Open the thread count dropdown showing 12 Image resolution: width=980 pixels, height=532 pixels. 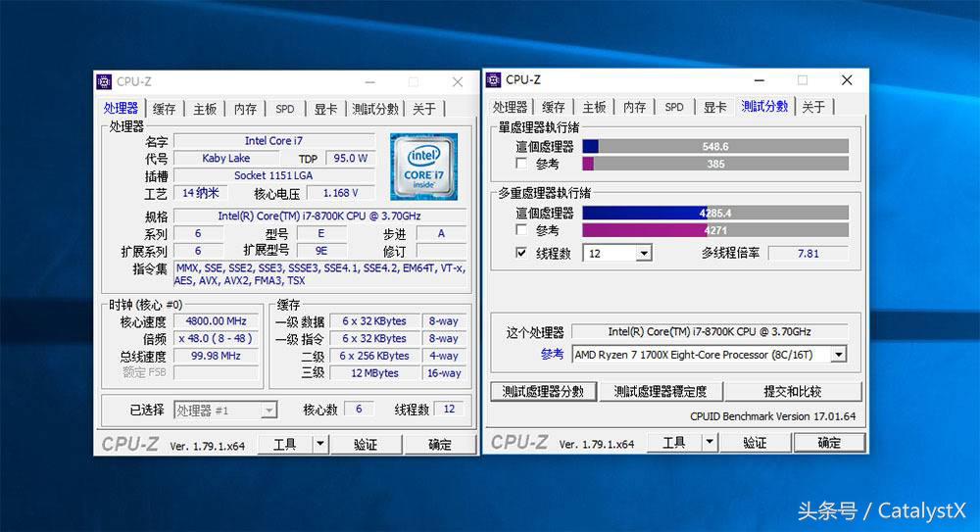[643, 253]
